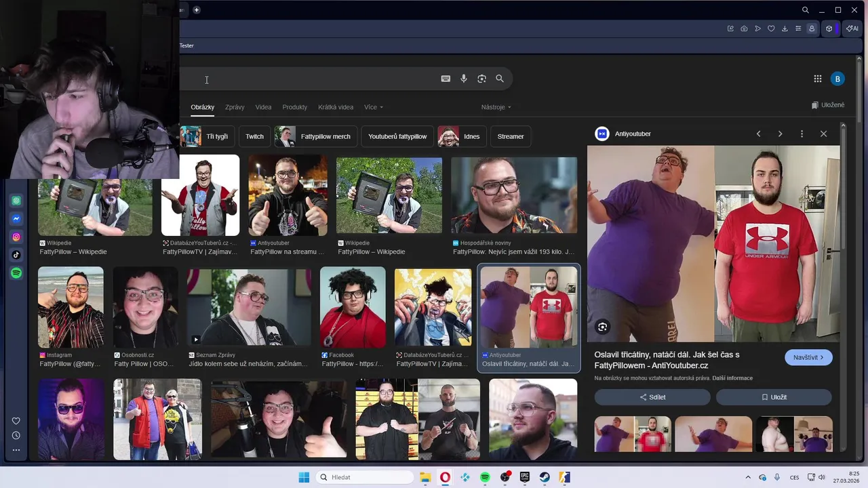Close the image preview panel

(823, 134)
